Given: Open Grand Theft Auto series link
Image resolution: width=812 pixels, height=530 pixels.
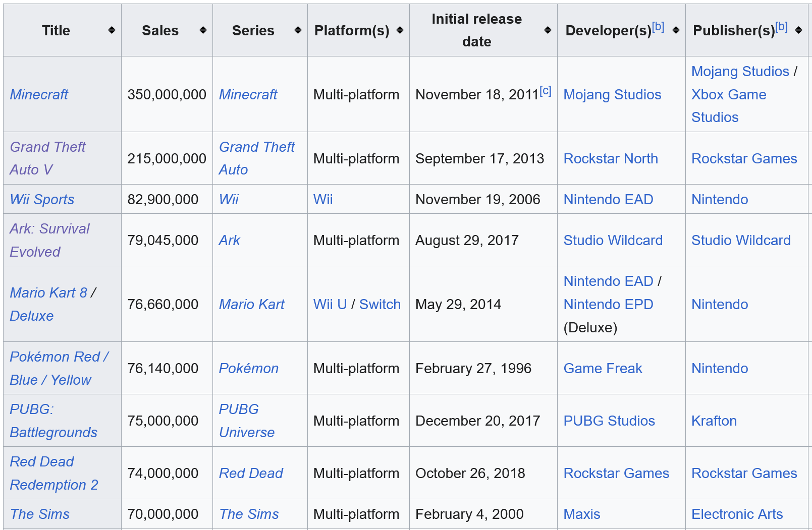Looking at the screenshot, I should coord(256,158).
